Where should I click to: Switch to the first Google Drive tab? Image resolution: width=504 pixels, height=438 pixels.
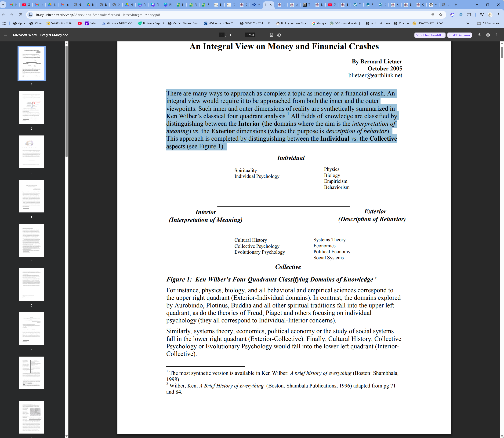51,4
